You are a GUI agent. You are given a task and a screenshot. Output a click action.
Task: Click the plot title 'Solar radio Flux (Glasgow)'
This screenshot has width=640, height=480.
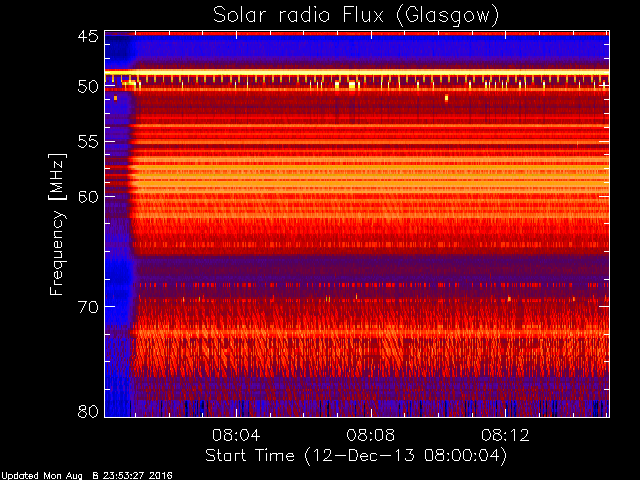(x=356, y=16)
